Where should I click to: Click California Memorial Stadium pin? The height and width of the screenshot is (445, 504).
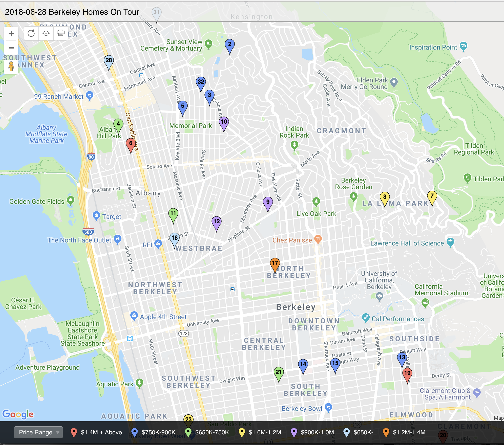coord(426,303)
